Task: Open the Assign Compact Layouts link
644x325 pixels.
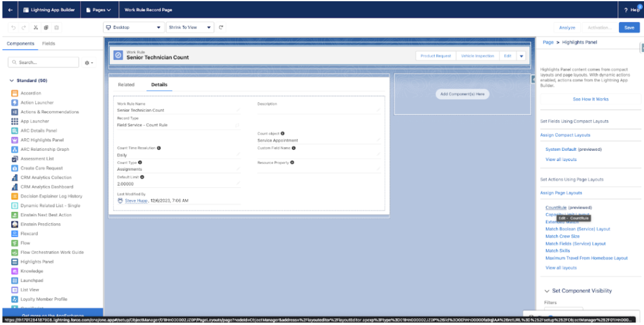Action: point(565,135)
